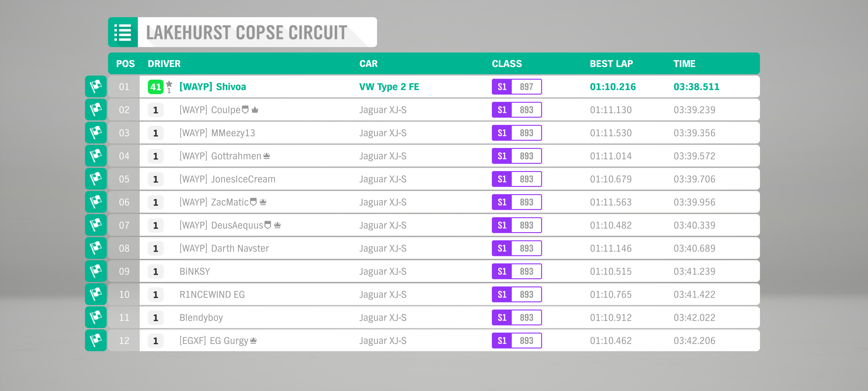The width and height of the screenshot is (868, 391).
Task: Select the BiNKSY result row
Action: [x=438, y=271]
